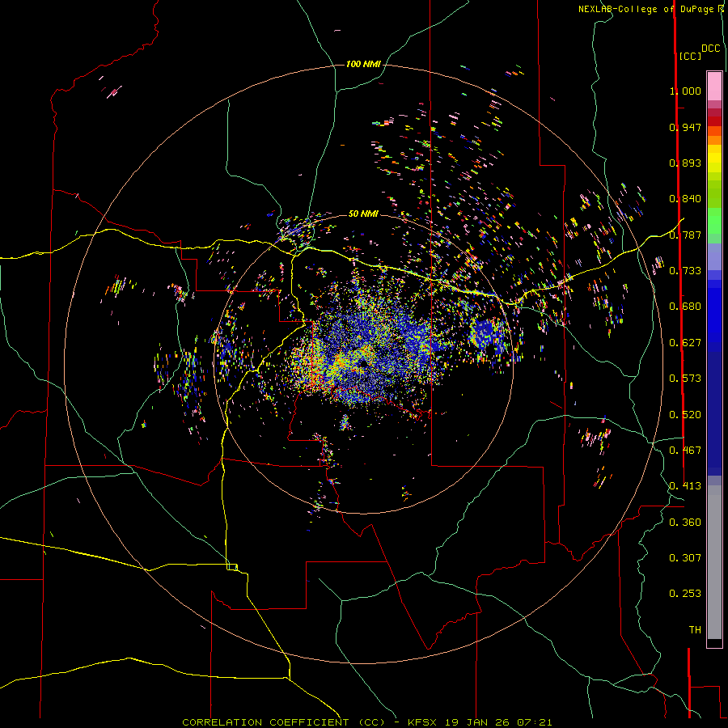Click the 50 NMI range ring label

pyautogui.click(x=363, y=214)
